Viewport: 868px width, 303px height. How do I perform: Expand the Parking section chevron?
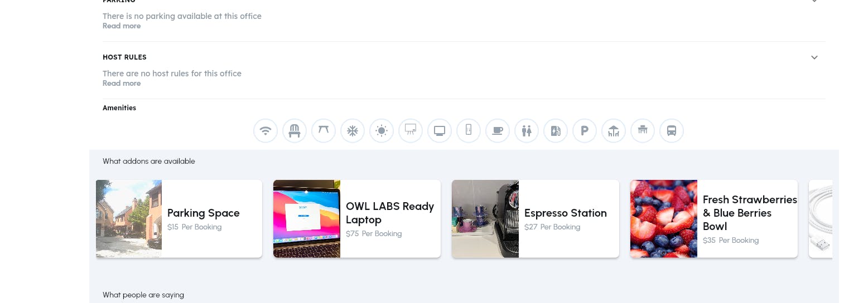point(814,1)
